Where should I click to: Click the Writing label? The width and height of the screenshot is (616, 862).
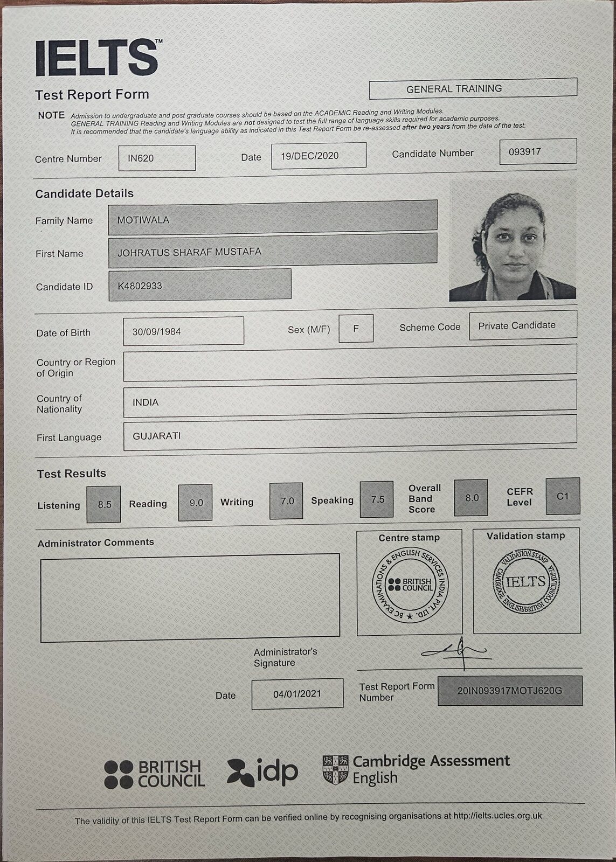237,502
